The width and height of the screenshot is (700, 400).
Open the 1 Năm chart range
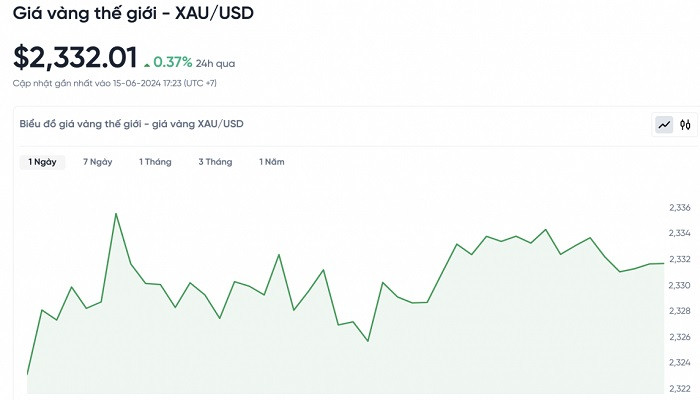click(272, 162)
